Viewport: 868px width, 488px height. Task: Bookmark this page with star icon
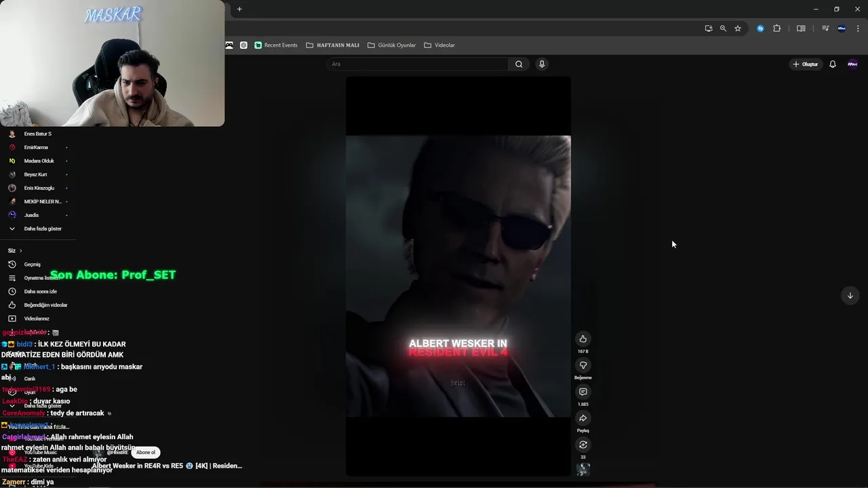[738, 28]
